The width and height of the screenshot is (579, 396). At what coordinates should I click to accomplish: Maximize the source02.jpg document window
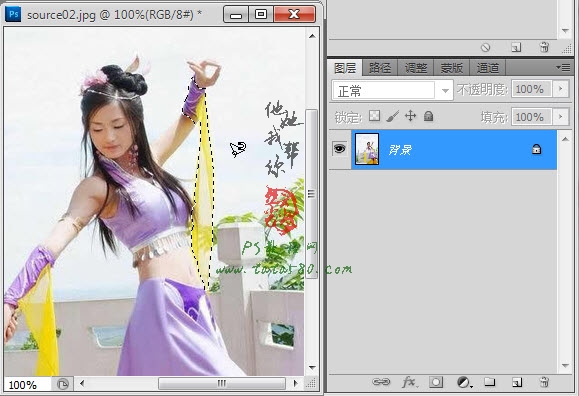click(x=261, y=14)
